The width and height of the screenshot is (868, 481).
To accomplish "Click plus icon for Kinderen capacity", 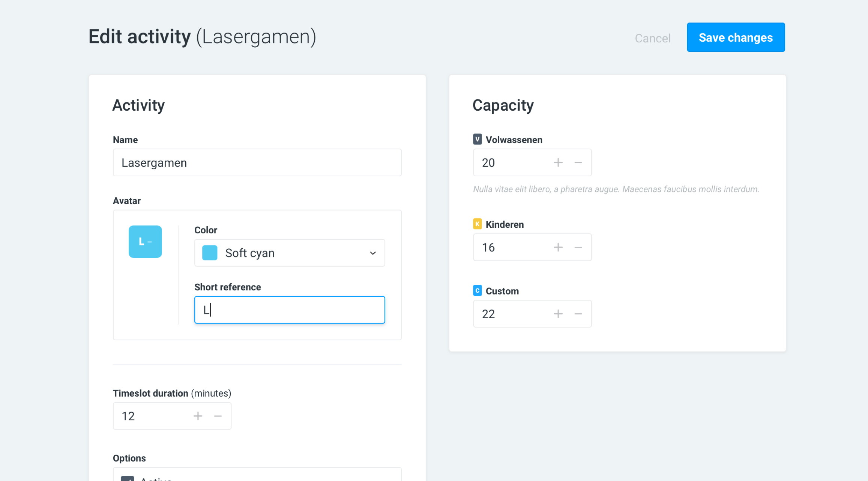I will [x=558, y=247].
